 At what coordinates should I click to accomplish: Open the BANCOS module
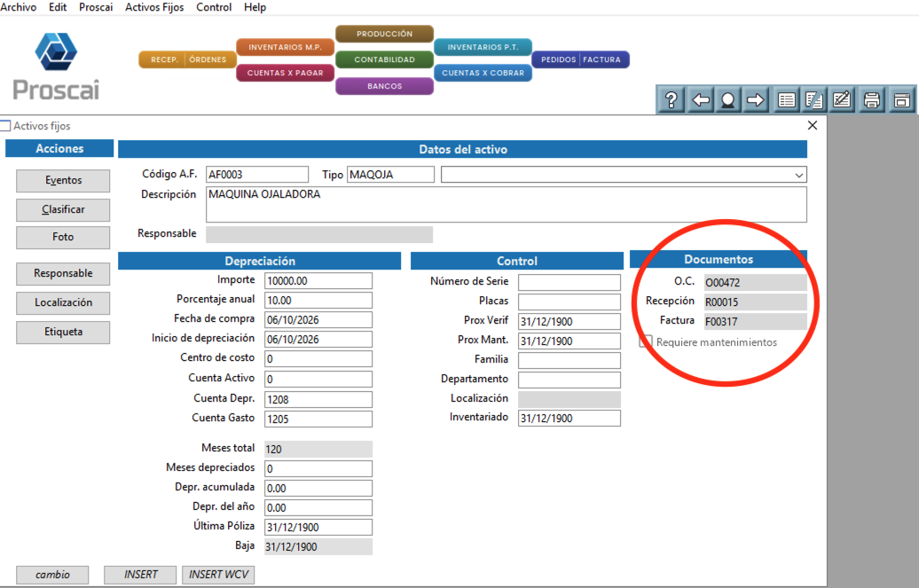384,86
